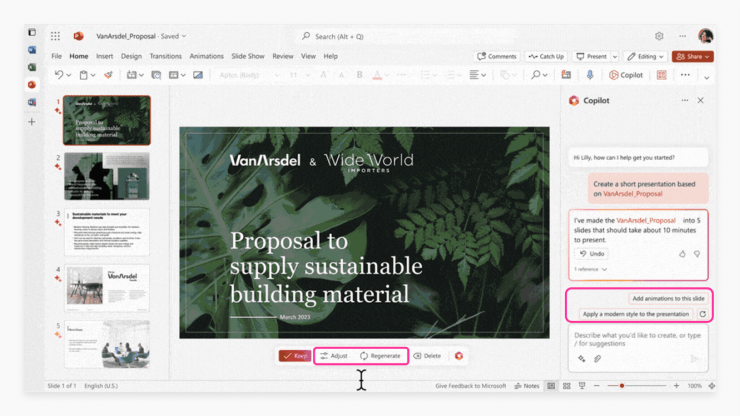Viewport: 740px width, 416px height.
Task: Click the Paste clipboard icon
Action: 84,75
